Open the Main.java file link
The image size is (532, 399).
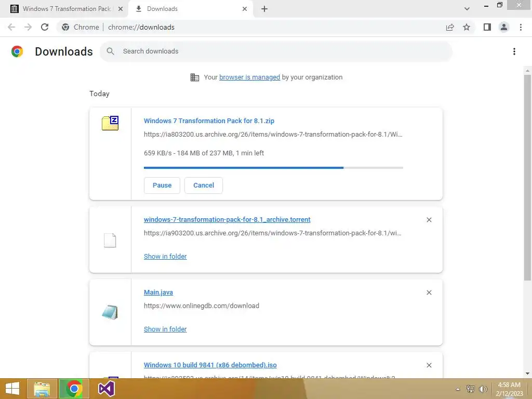point(158,292)
